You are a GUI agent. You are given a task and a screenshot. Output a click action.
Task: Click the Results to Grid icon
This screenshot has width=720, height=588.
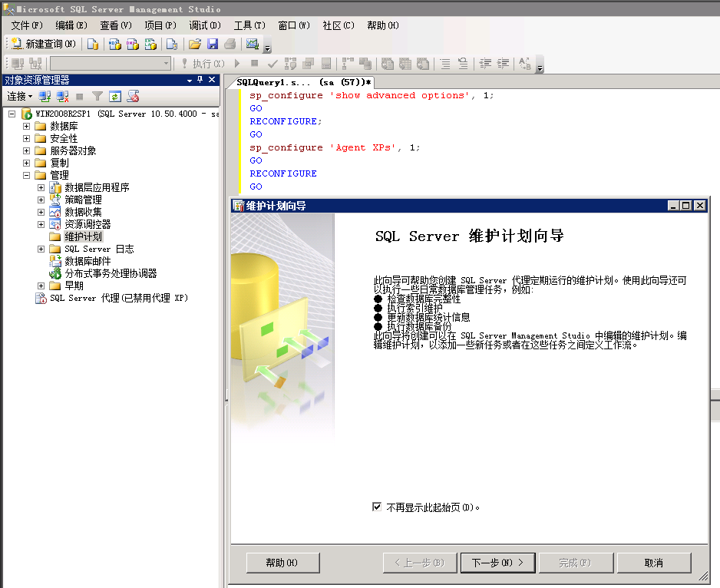coord(405,64)
